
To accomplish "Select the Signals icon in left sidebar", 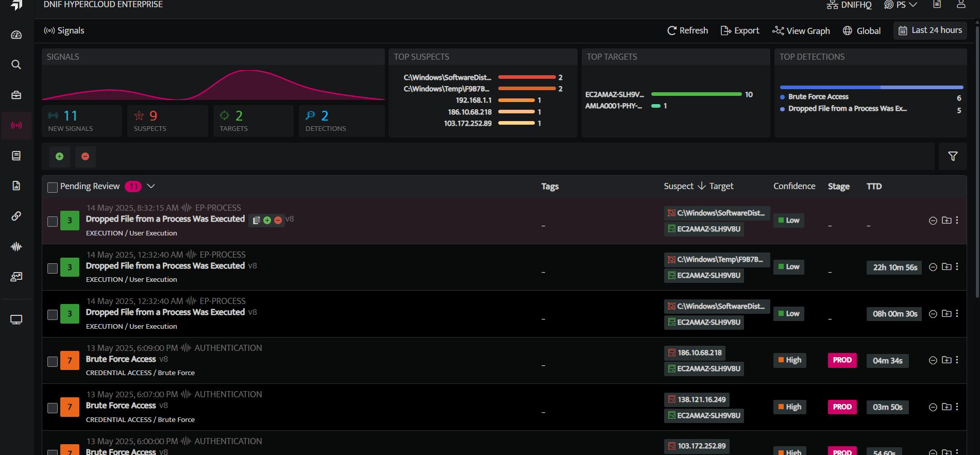I will click(16, 125).
